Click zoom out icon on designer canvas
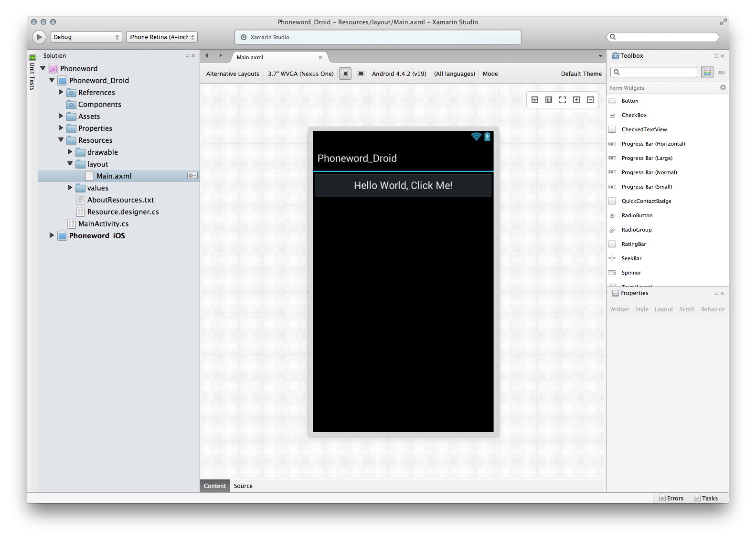This screenshot has width=756, height=541. point(590,100)
